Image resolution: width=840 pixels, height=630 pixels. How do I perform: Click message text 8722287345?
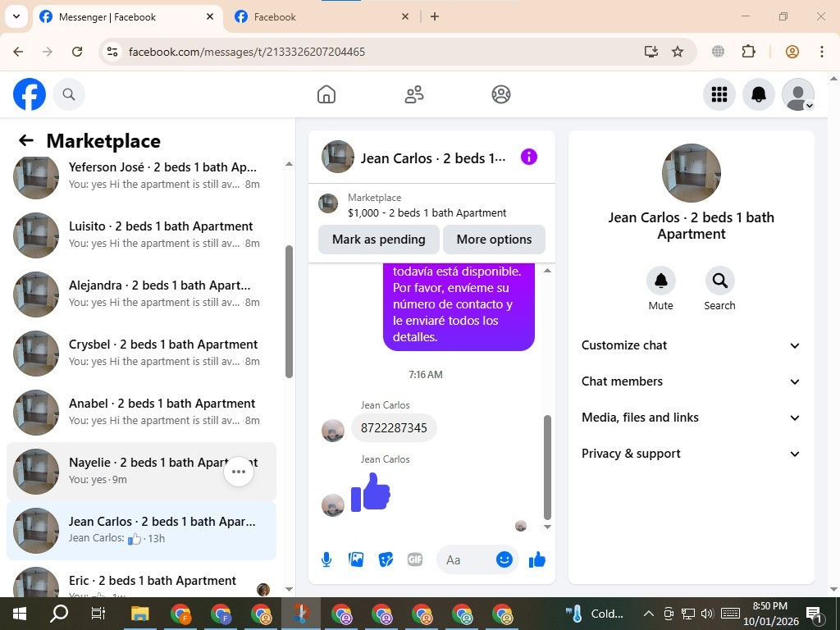(x=394, y=428)
